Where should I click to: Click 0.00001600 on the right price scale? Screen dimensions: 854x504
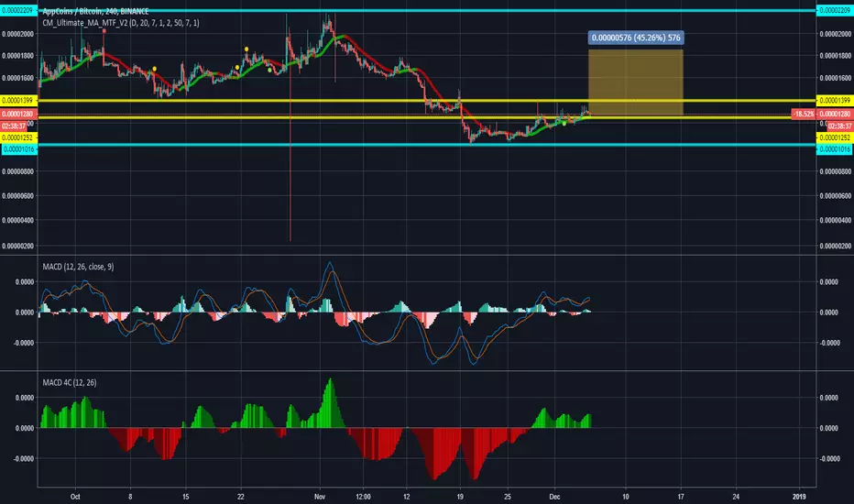click(835, 78)
